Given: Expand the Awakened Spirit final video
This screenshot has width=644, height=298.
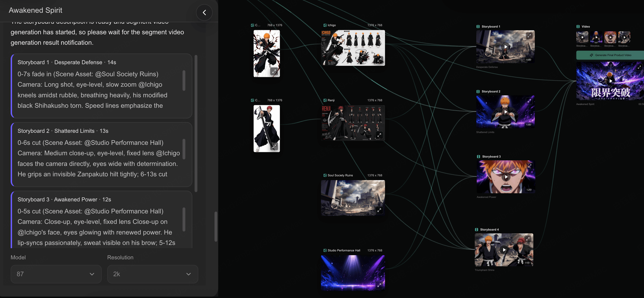Looking at the screenshot, I should coord(639,67).
